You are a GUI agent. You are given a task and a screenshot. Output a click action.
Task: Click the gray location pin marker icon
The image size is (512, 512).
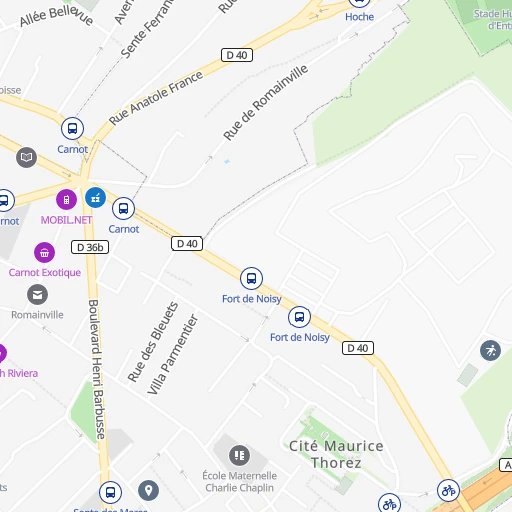point(148,490)
